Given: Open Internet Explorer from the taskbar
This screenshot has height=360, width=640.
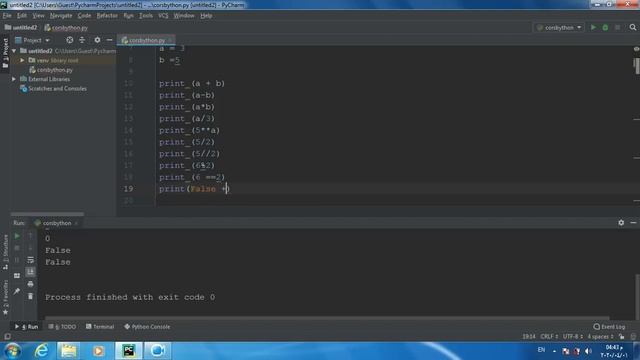Looking at the screenshot, I should pos(41,351).
